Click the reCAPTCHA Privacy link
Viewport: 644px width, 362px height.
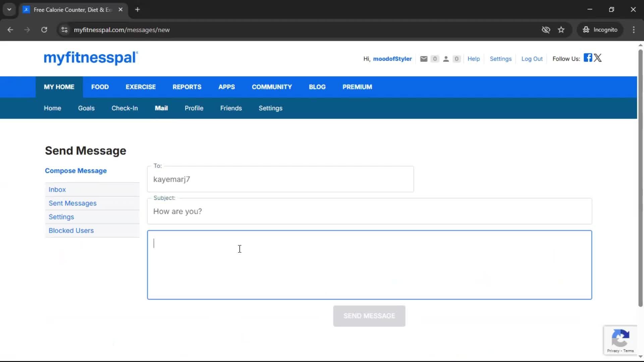pos(613,351)
